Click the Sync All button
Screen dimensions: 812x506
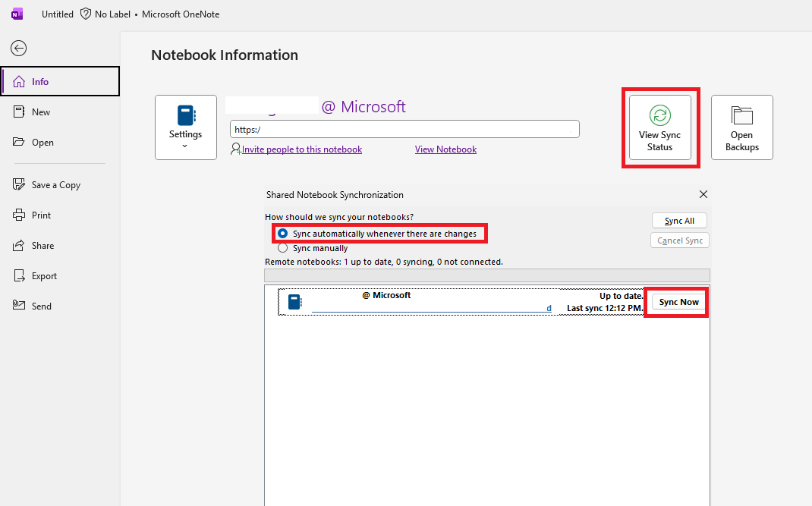tap(679, 221)
